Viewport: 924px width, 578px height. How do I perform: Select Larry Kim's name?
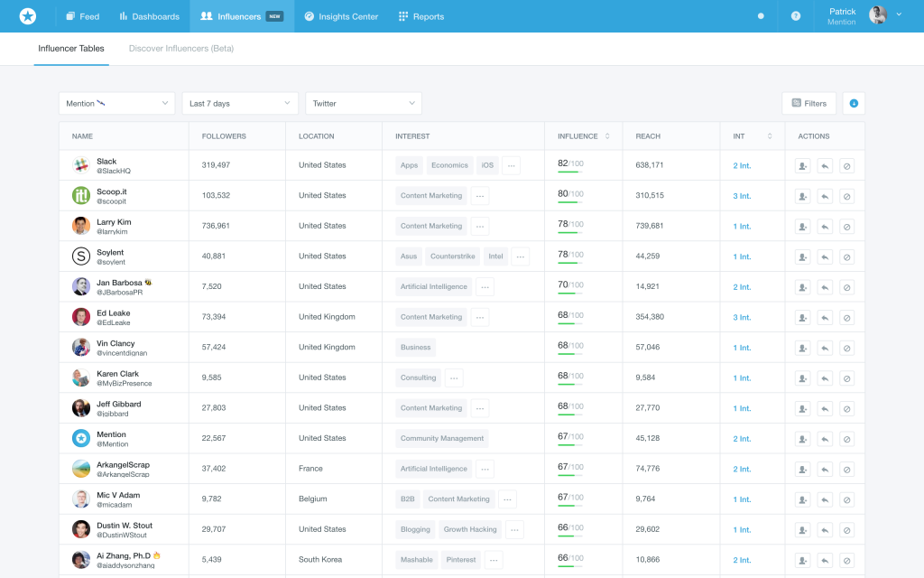coord(114,222)
